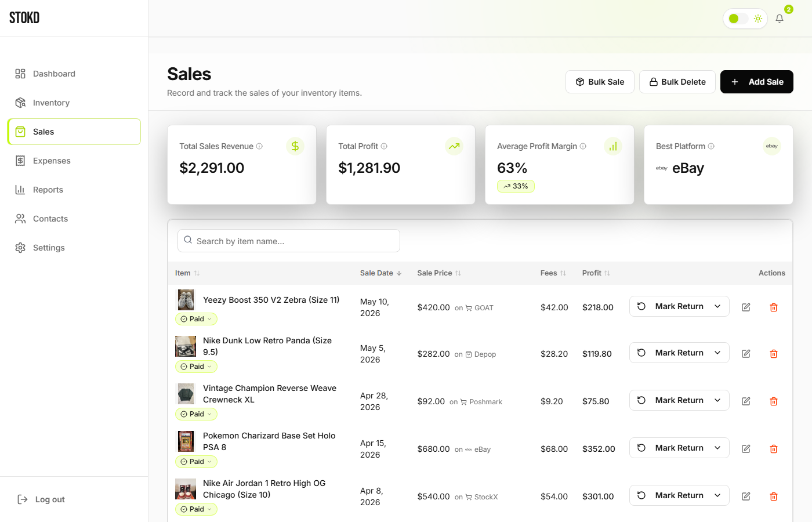Click the 33% margin trend badge

pyautogui.click(x=516, y=186)
